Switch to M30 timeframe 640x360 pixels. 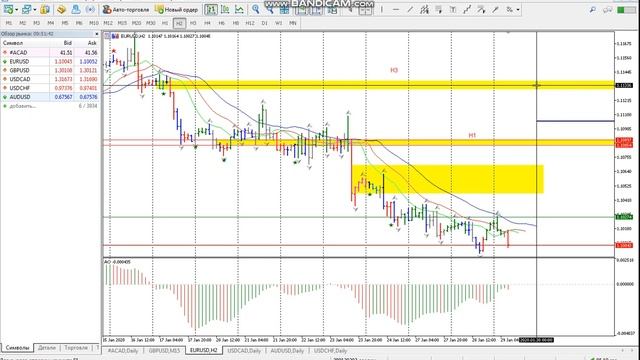[x=151, y=23]
